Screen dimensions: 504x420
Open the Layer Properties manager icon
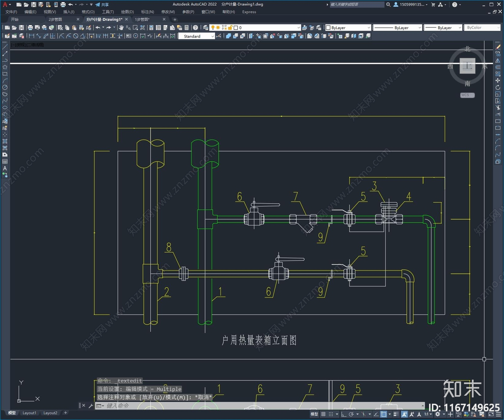click(x=206, y=28)
